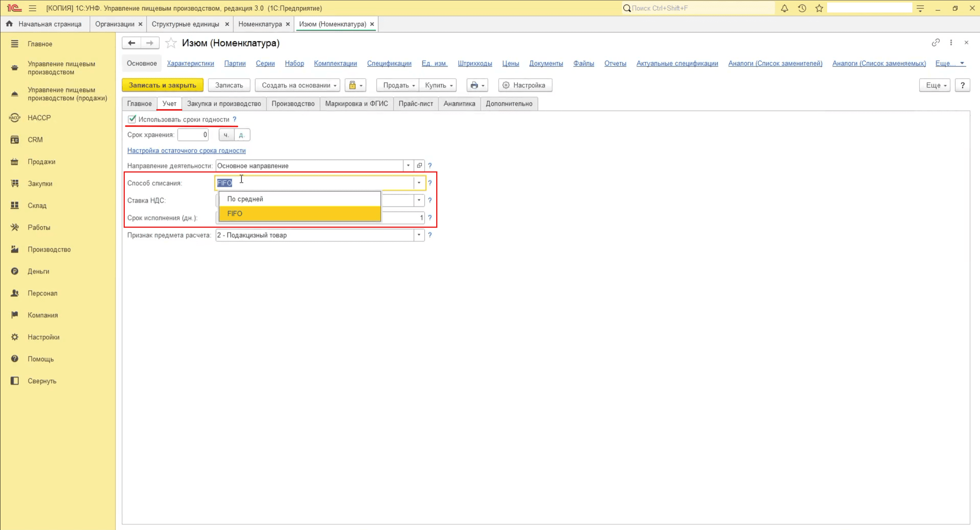Switch shelf life unit to days (д.)

click(242, 135)
